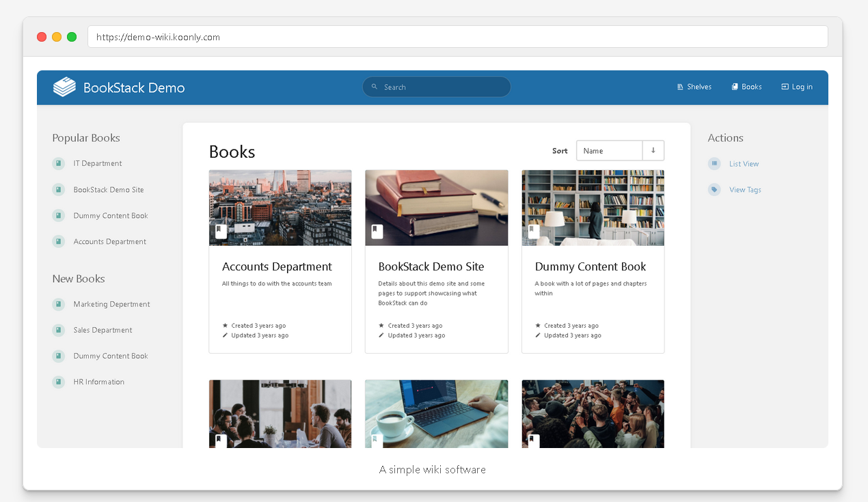Click the book icon beside Accounts Department in sidebar
Screen dimensions: 868x502
pyautogui.click(x=58, y=241)
